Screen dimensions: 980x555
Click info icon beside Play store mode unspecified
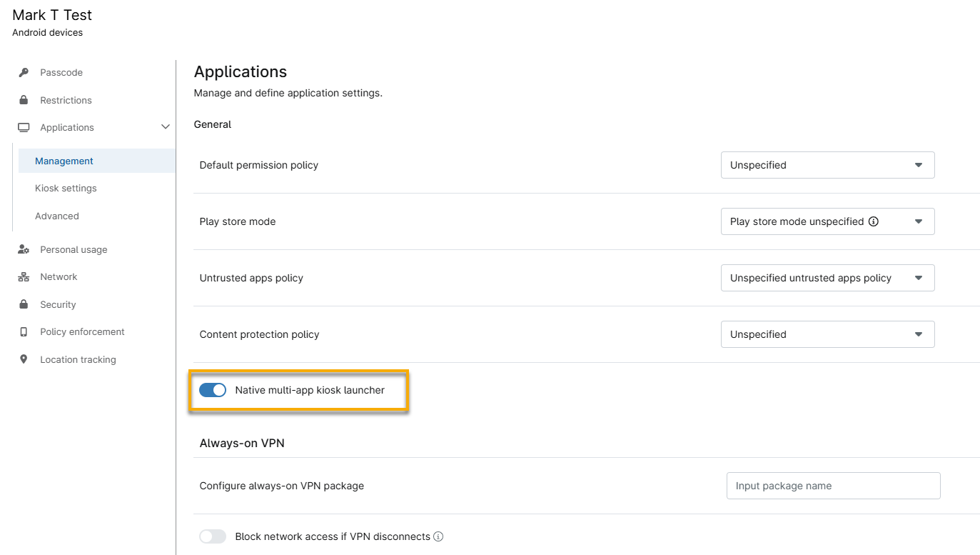point(873,221)
